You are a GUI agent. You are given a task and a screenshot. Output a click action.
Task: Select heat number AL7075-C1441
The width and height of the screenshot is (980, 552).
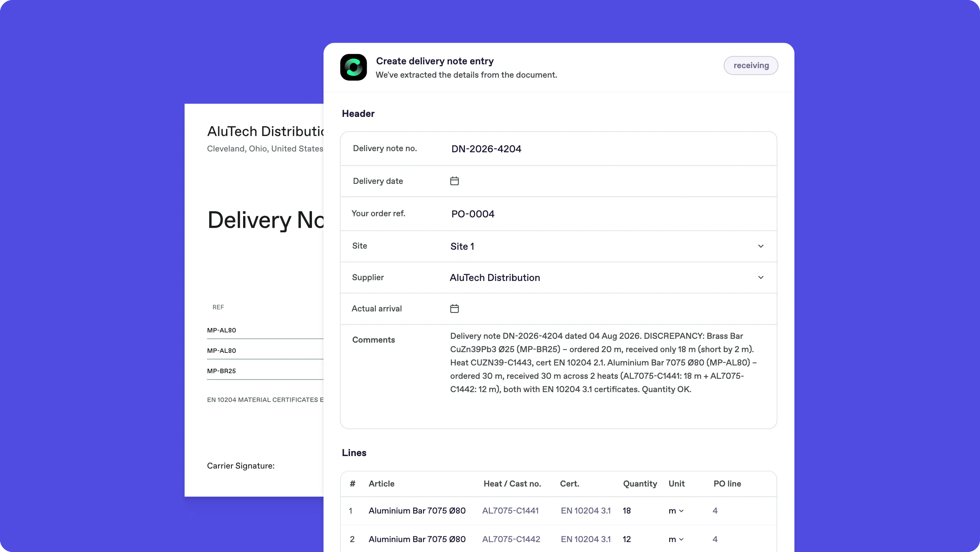pos(511,511)
